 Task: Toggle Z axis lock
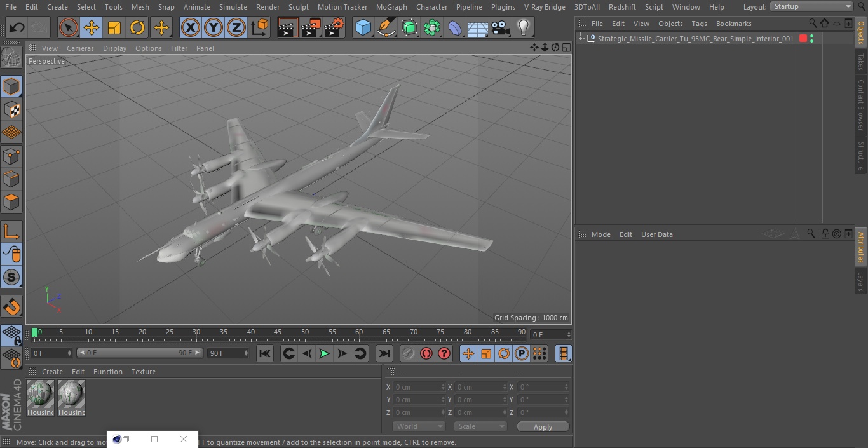[236, 27]
